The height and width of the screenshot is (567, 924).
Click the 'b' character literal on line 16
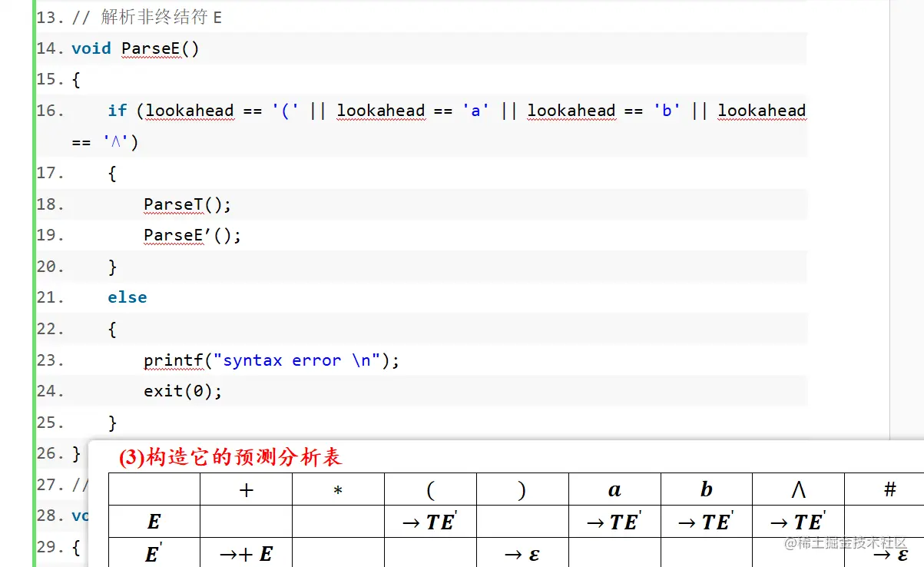click(667, 111)
